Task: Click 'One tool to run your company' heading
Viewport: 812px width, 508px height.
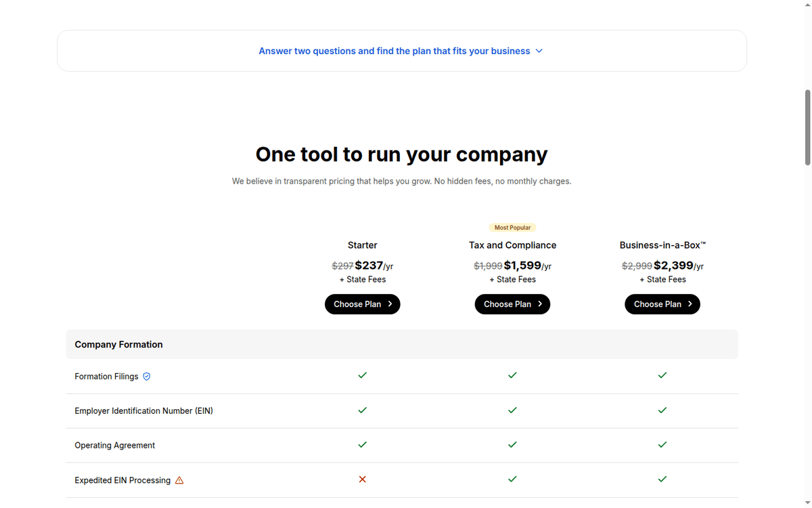Action: [x=401, y=154]
